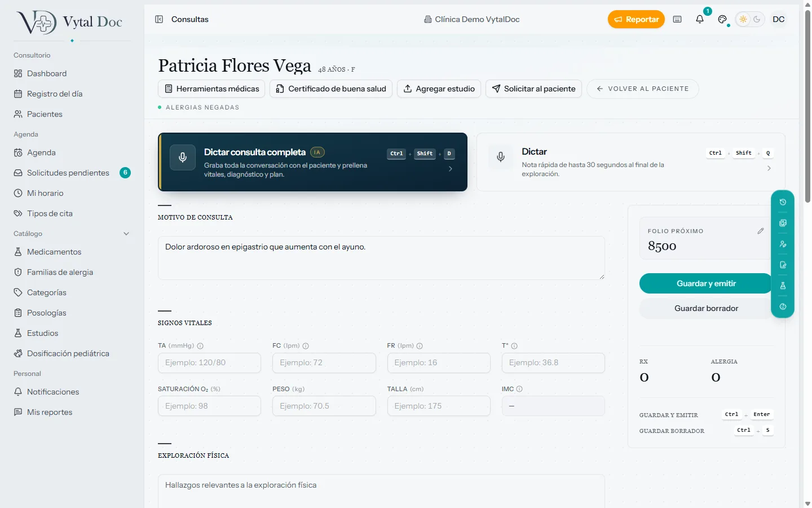Open Solicitudes pendientes in sidebar
The image size is (812, 508).
72,173
